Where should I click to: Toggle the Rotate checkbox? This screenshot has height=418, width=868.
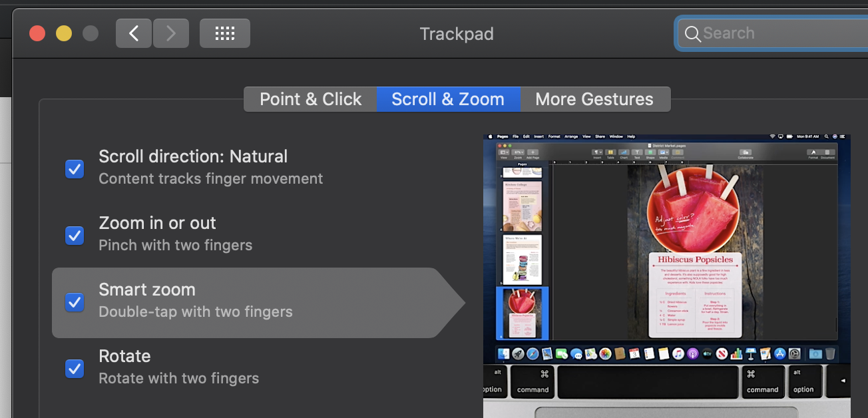[x=75, y=369]
